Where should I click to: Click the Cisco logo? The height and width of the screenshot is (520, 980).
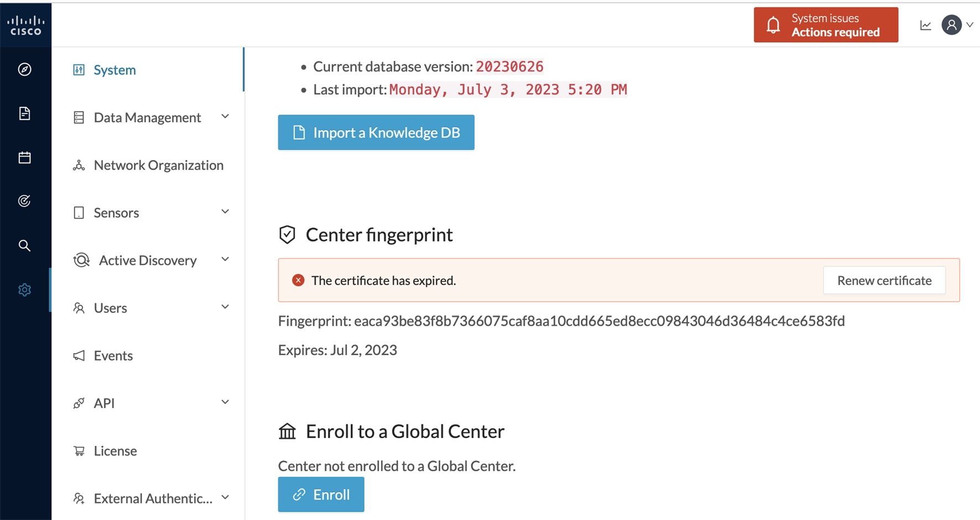(x=25, y=25)
